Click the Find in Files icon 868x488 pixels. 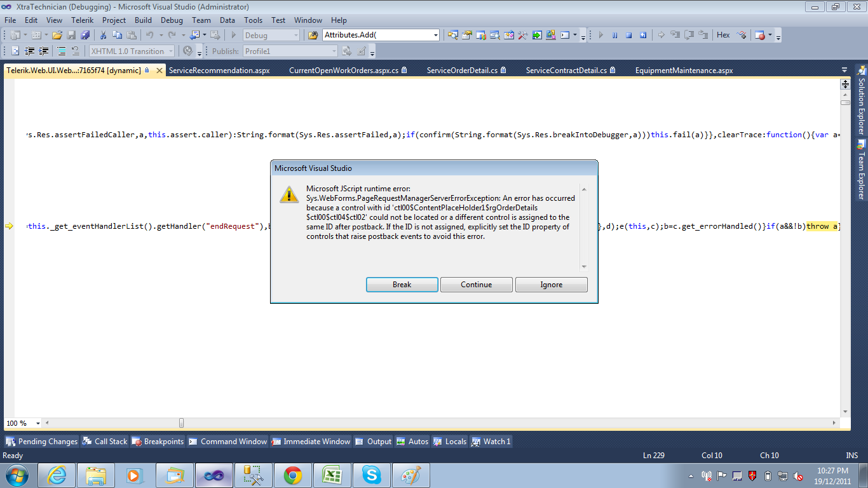(x=313, y=36)
